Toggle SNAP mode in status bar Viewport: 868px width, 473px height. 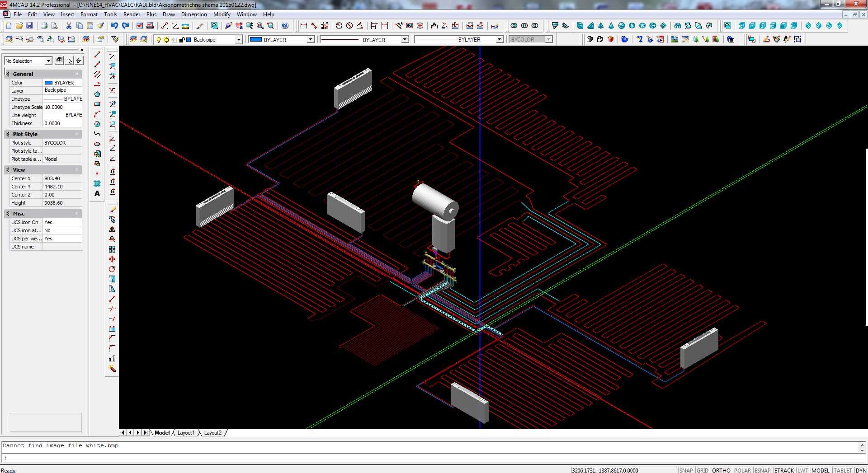[x=685, y=470]
